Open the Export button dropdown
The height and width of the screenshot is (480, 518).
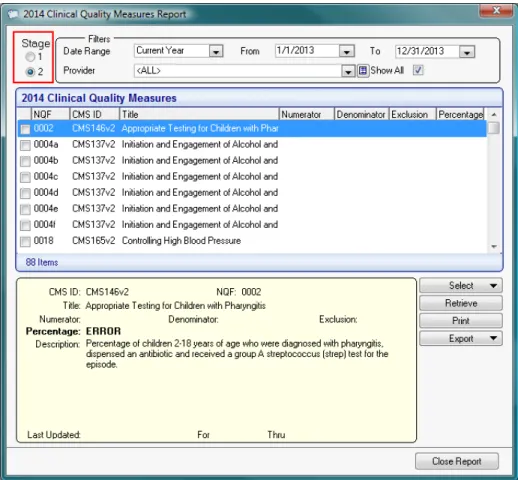[461, 338]
